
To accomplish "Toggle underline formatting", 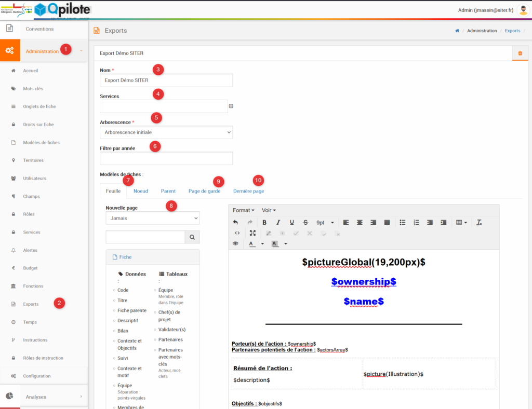I will pos(291,222).
